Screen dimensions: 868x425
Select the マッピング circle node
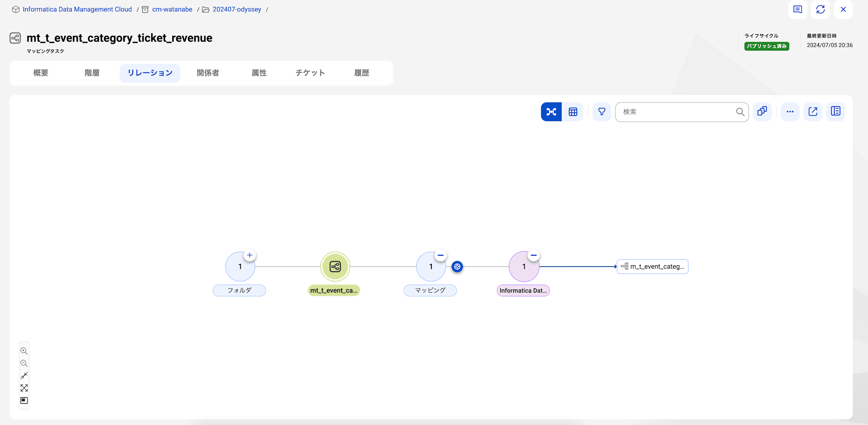pyautogui.click(x=431, y=267)
